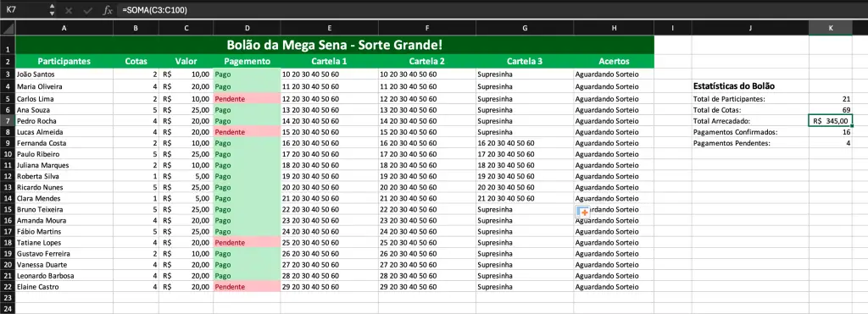868x314 pixels.
Task: Select column C header
Action: (186, 28)
